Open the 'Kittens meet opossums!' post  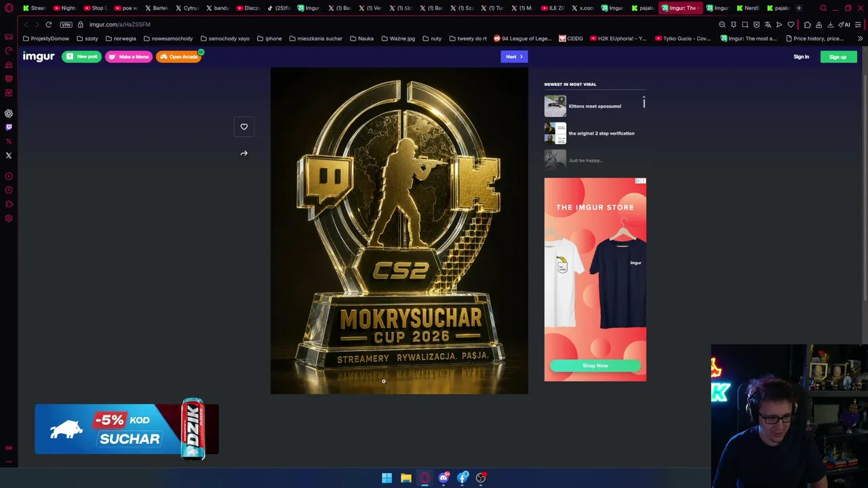595,106
